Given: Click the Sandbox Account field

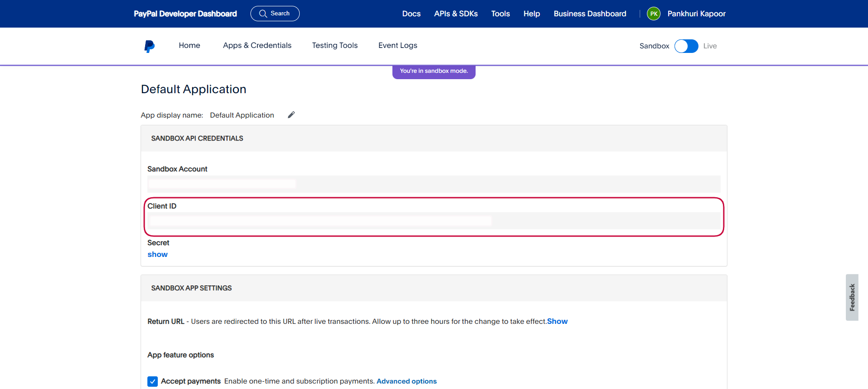Looking at the screenshot, I should point(434,184).
